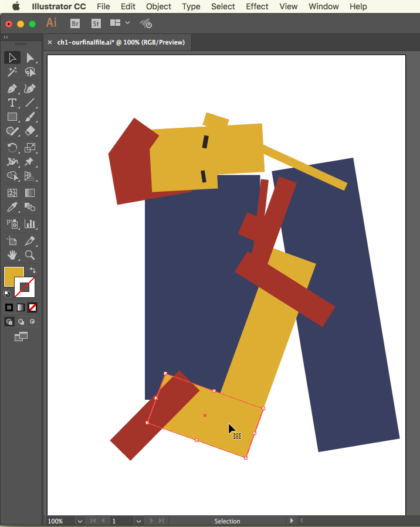The height and width of the screenshot is (527, 420).
Task: Select the Pen tool
Action: click(x=12, y=89)
